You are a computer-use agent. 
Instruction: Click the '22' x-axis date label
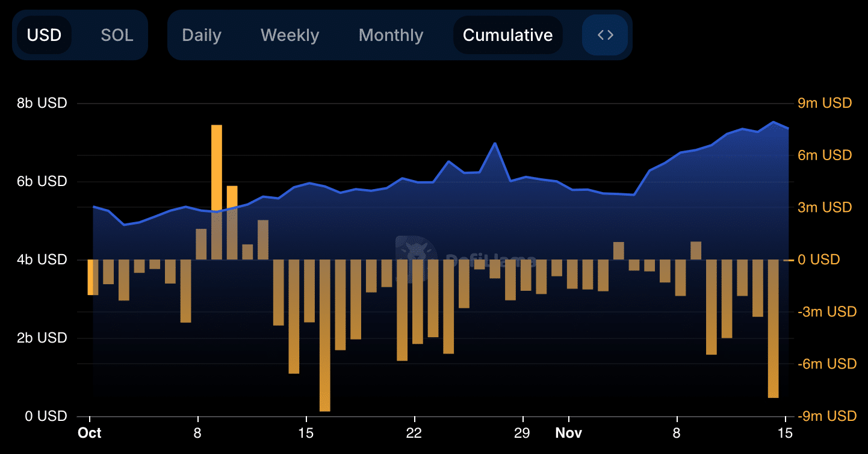coord(414,433)
